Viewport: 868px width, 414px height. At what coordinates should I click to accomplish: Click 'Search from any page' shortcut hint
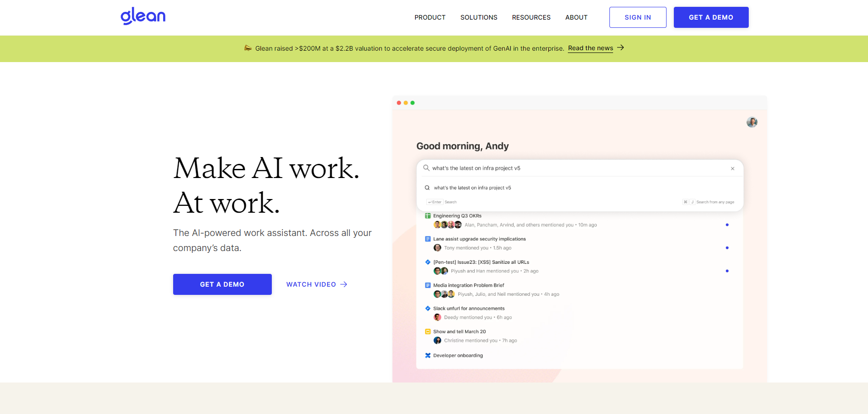pyautogui.click(x=709, y=202)
